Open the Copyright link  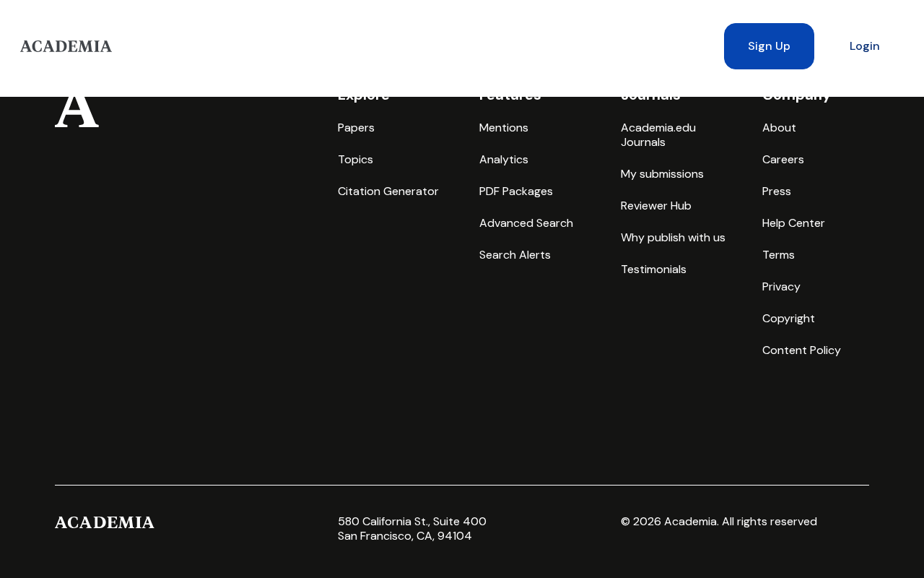coord(788,319)
